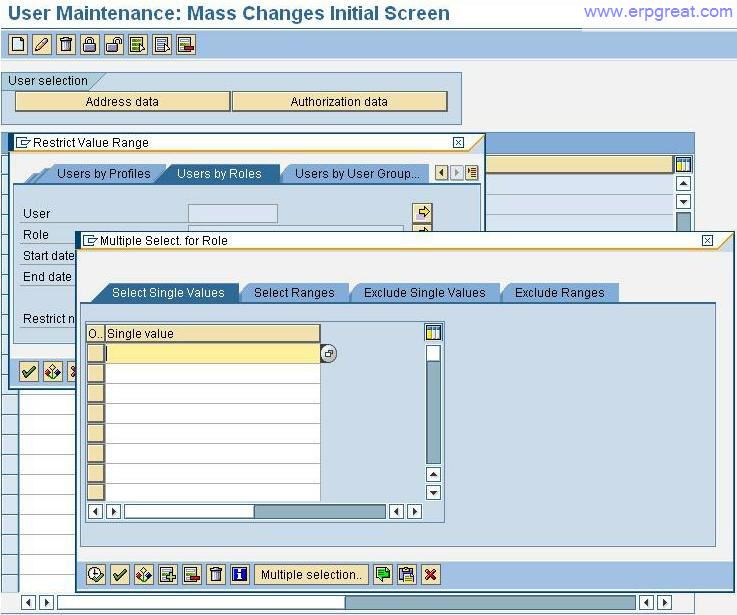Click scroll up arrow of background user table
Viewport: 737px width, 615px height.
(x=683, y=183)
